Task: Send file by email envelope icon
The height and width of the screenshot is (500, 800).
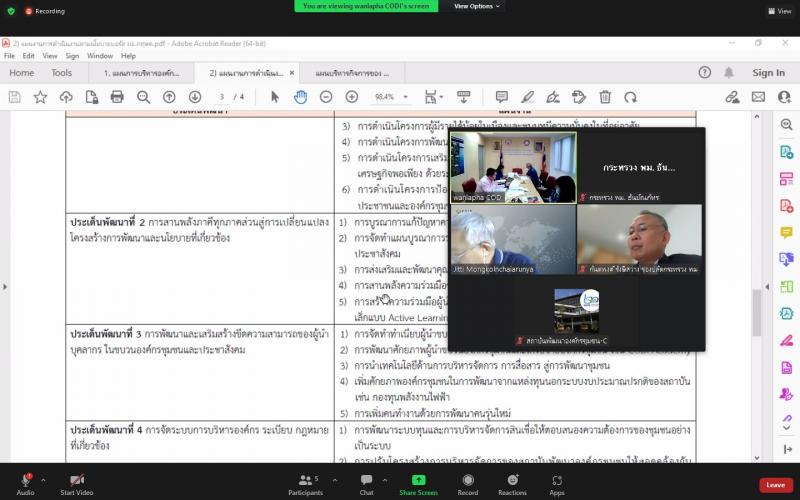Action: tap(758, 97)
